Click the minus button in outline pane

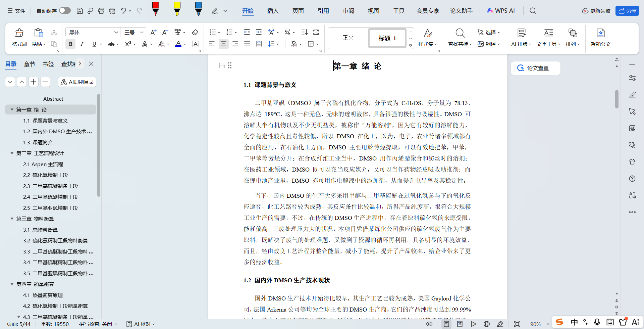(45, 82)
